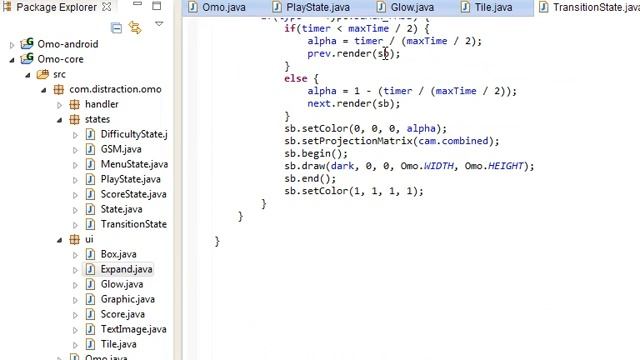Select State.java in tree
The image size is (640, 360).
pyautogui.click(x=122, y=209)
